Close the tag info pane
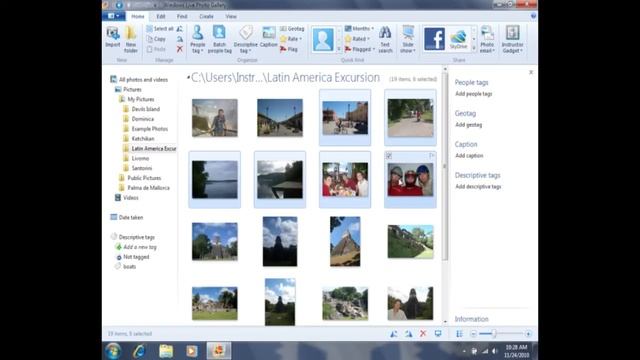 [531, 72]
